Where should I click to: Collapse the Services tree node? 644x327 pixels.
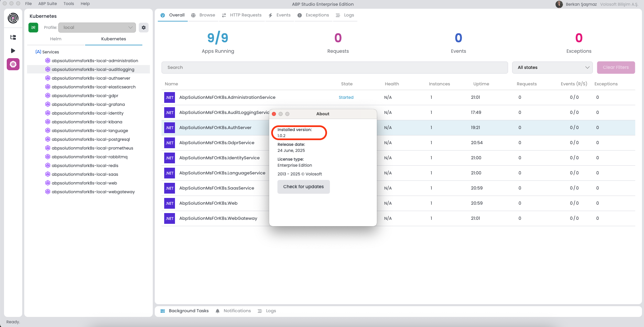[x=38, y=52]
